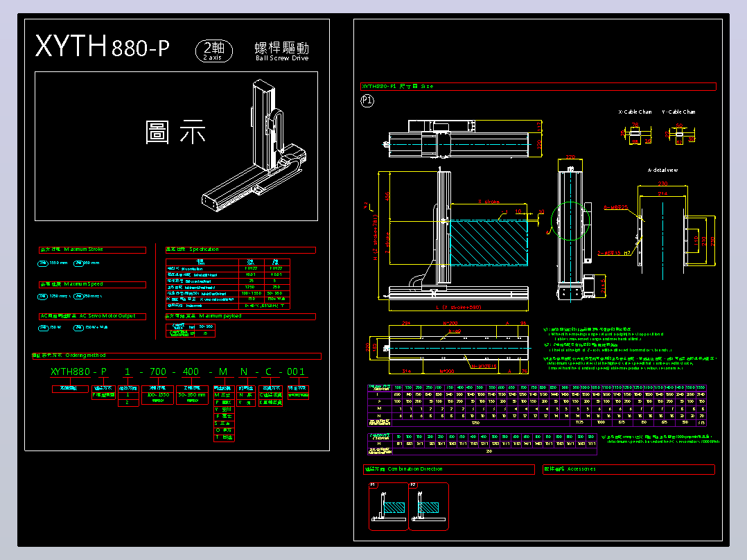
Task: Select the 'X stroke' dimension label
Action: [489, 202]
